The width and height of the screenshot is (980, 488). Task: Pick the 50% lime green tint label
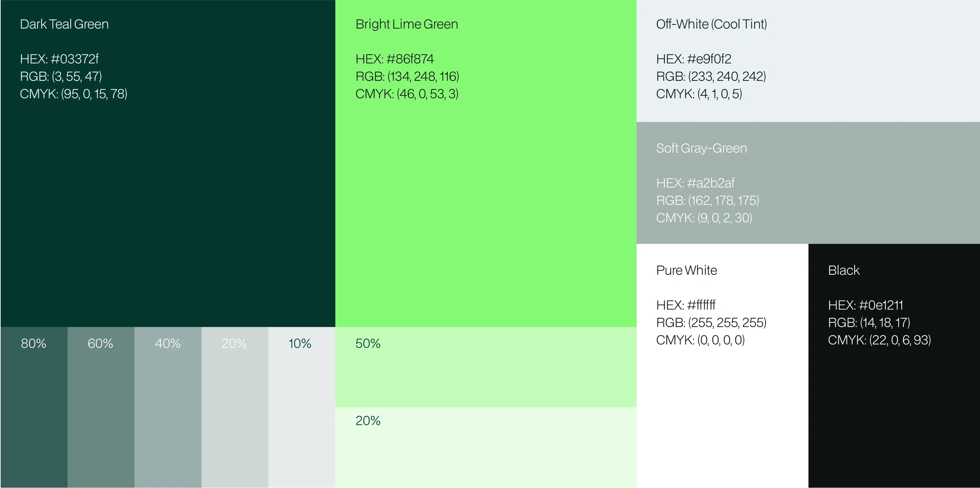[x=367, y=343]
